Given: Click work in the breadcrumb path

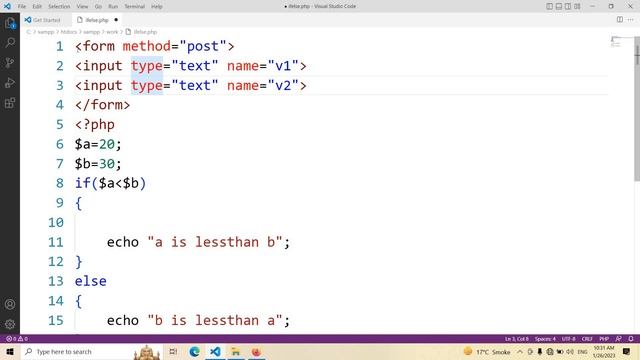Looking at the screenshot, I should click(112, 32).
